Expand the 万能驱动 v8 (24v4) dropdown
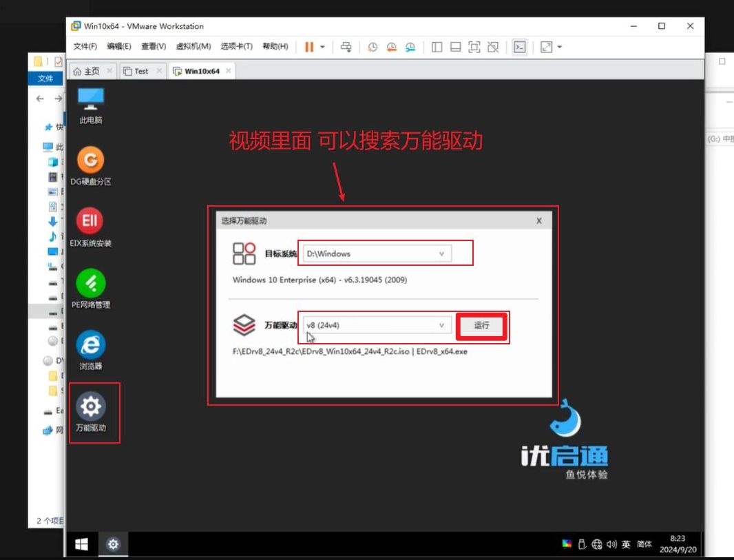Image resolution: width=734 pixels, height=560 pixels. [x=441, y=325]
